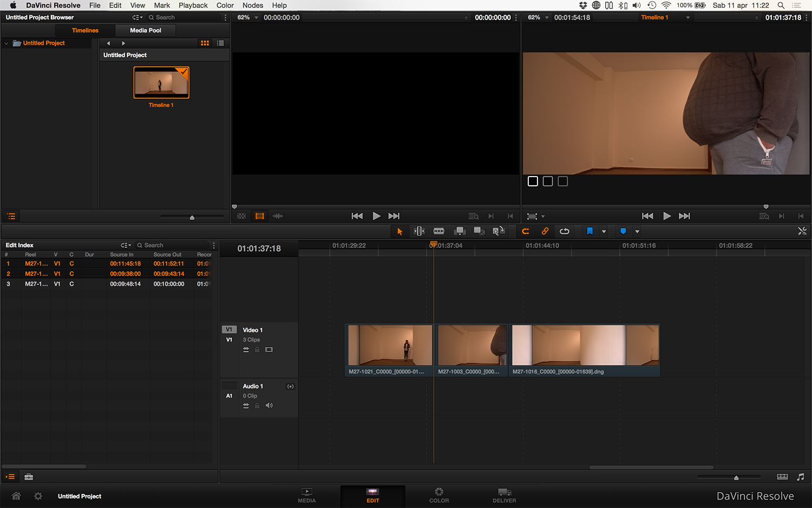Navigate forward in the media browser
812x508 pixels.
(123, 43)
